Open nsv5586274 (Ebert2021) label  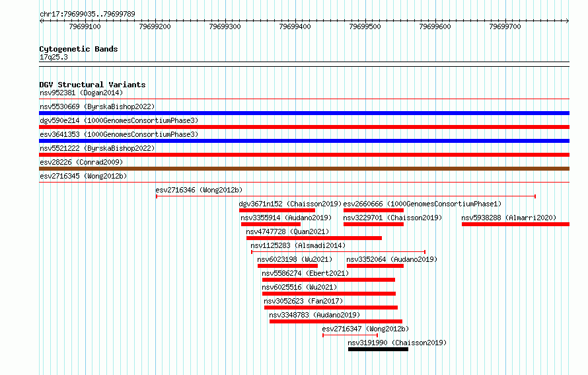(305, 273)
